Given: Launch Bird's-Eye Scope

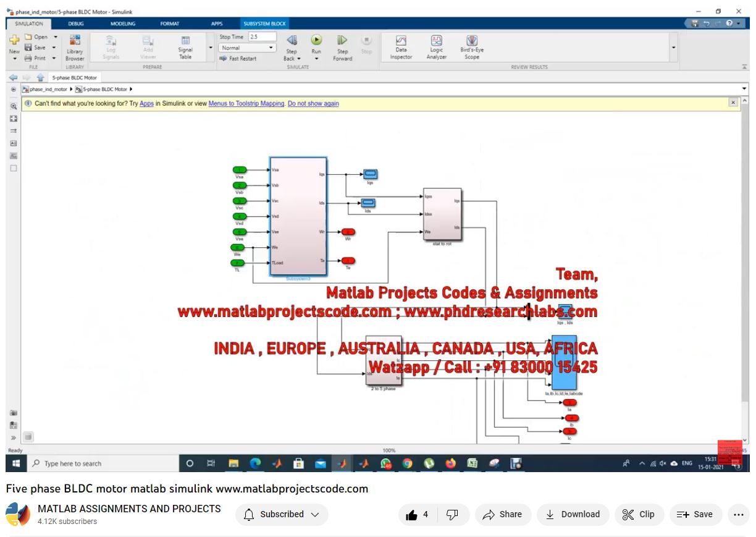Looking at the screenshot, I should coord(472,47).
